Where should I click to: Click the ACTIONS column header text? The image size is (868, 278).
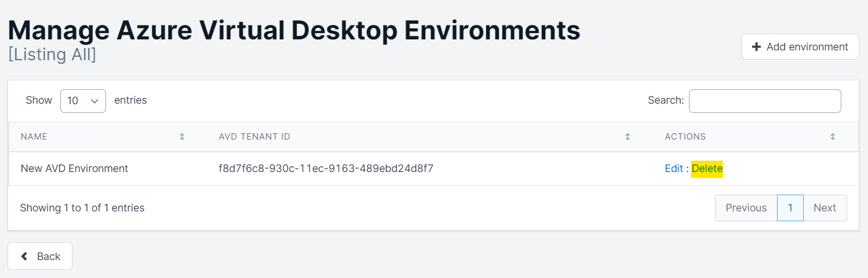tap(685, 137)
